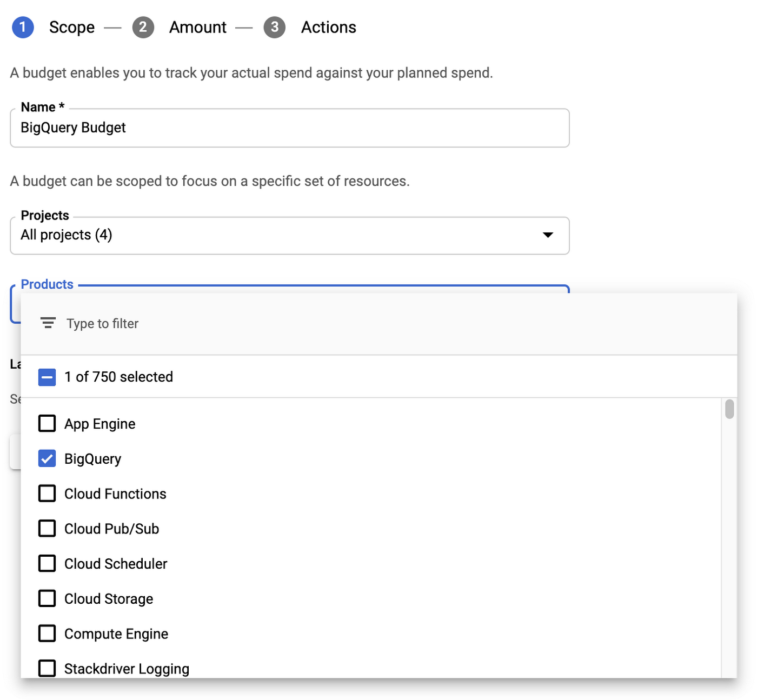Click the step 3 Actions circle icon
Screen dimensions: 757x700
pos(275,28)
